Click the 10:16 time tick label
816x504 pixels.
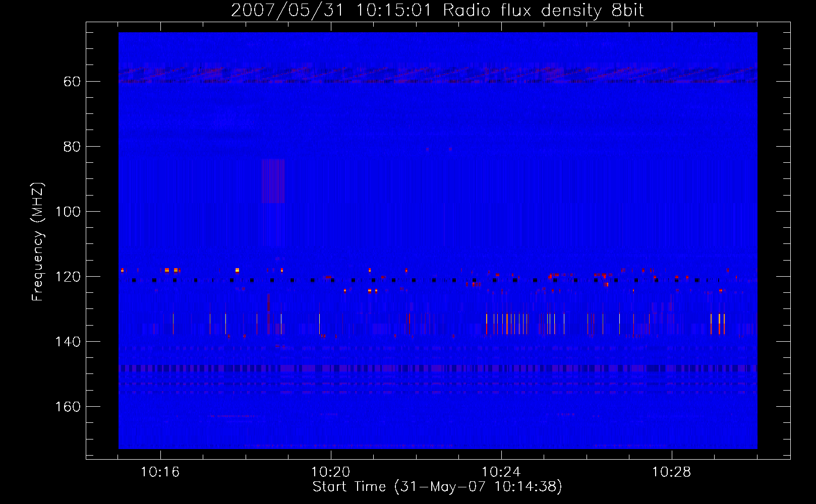[160, 472]
